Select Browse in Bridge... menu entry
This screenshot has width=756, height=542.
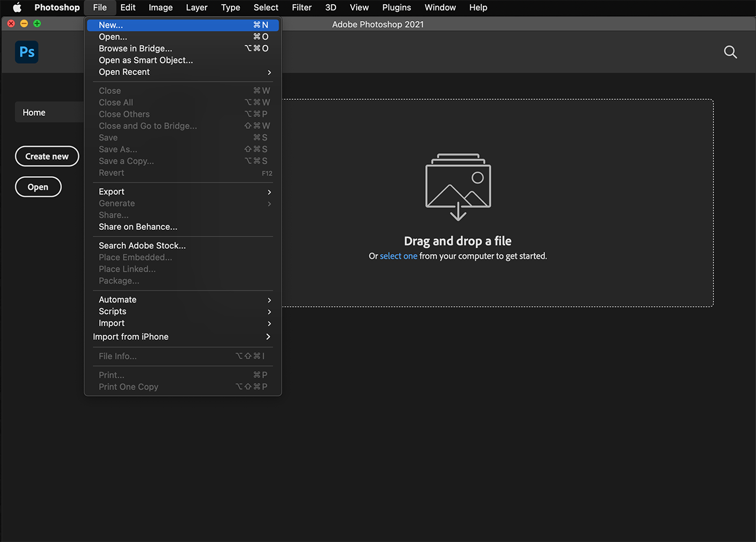pos(183,48)
